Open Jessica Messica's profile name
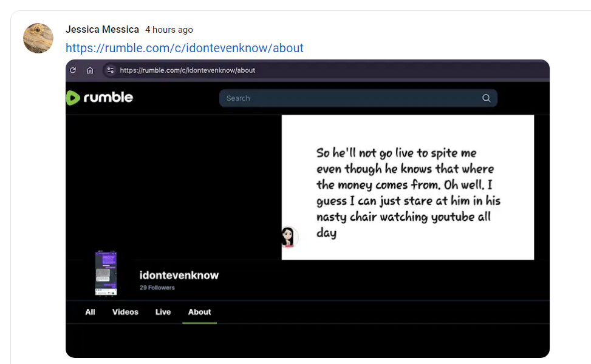591x364 pixels. 102,29
